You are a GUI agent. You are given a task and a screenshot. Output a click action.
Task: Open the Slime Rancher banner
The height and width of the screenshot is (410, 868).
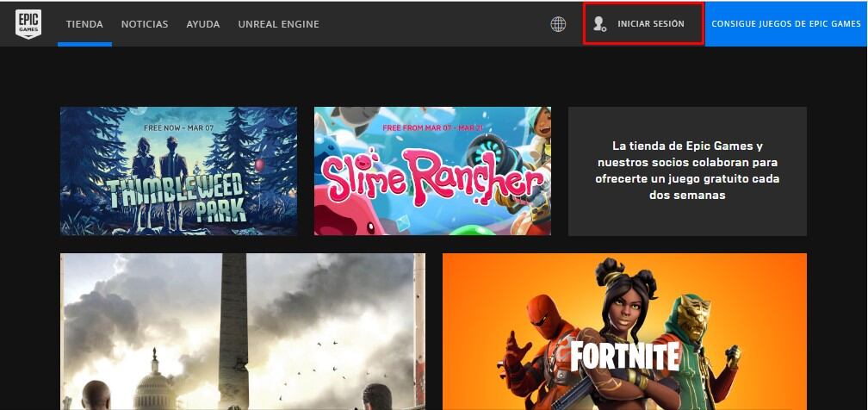432,171
